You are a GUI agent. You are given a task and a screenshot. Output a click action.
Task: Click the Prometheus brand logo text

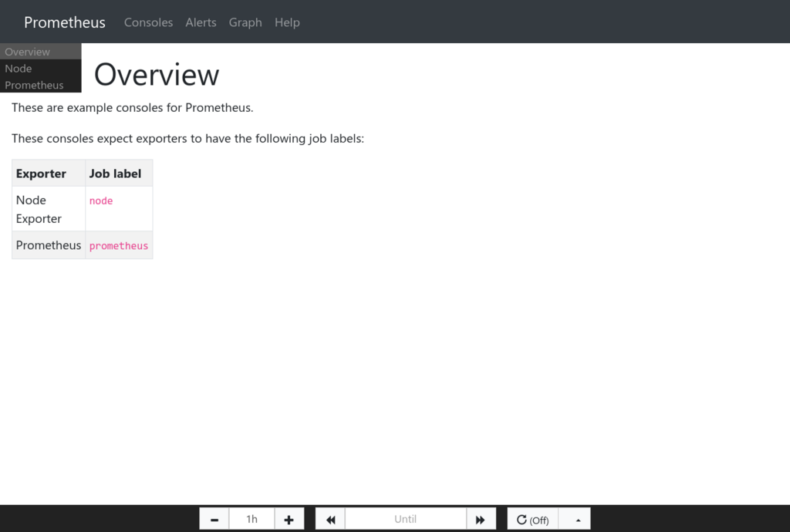coord(65,22)
